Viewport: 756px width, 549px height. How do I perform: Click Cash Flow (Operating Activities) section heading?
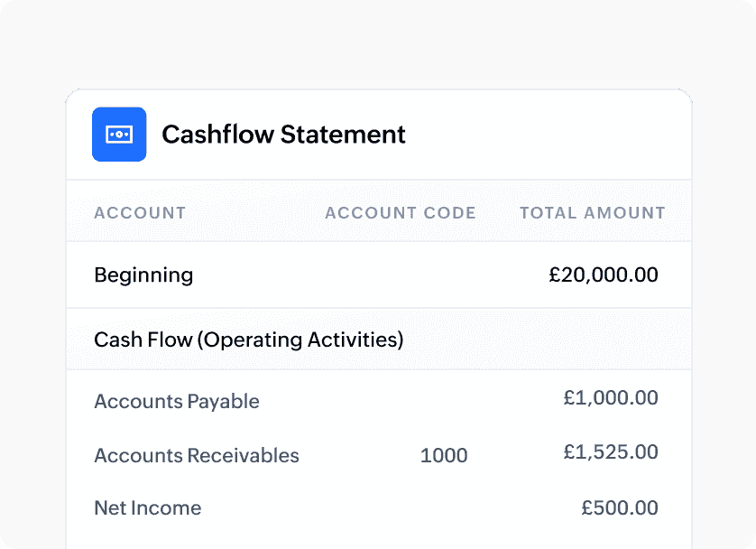pos(248,340)
